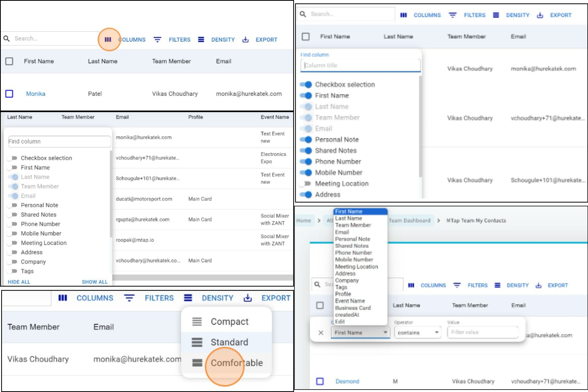
Task: Click the columns icon beside the open density menu
Action: point(63,298)
